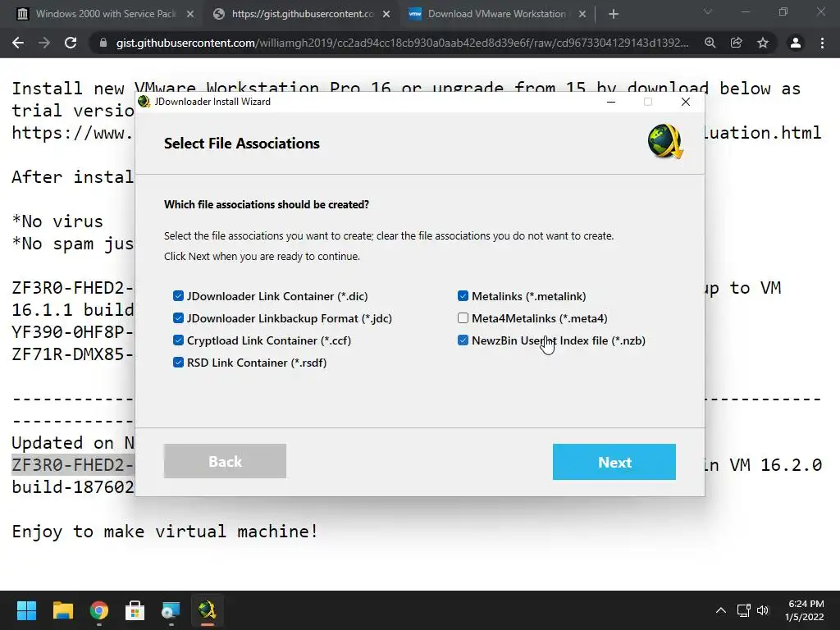Reload the current page
The height and width of the screenshot is (630, 840).
pyautogui.click(x=71, y=43)
